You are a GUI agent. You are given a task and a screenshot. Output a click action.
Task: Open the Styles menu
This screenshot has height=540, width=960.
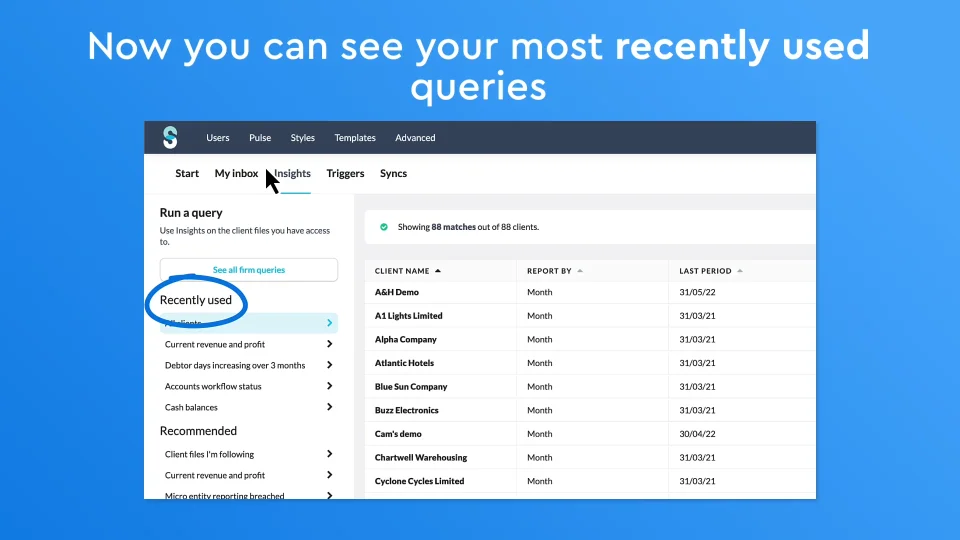302,138
